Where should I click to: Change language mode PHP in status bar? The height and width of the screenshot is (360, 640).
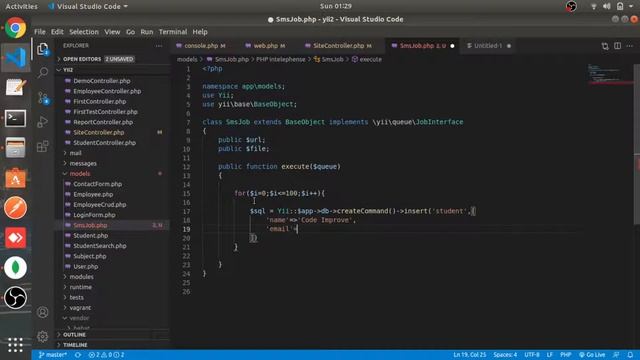pos(565,355)
